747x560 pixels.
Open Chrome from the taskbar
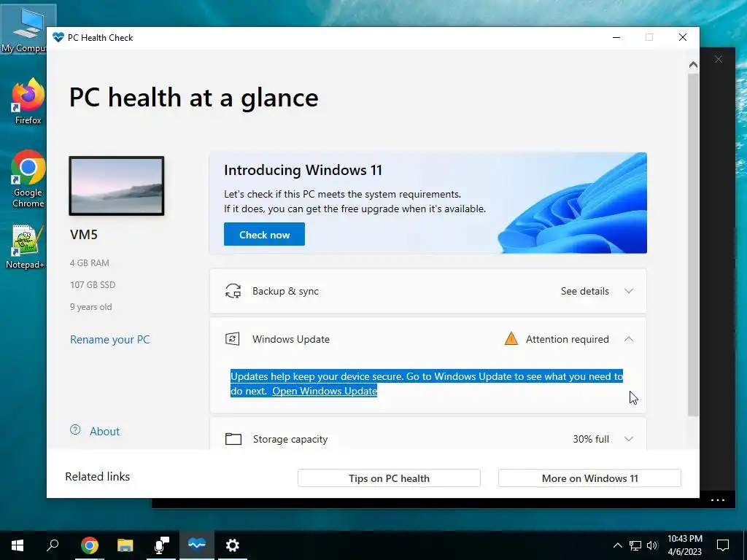pos(90,545)
